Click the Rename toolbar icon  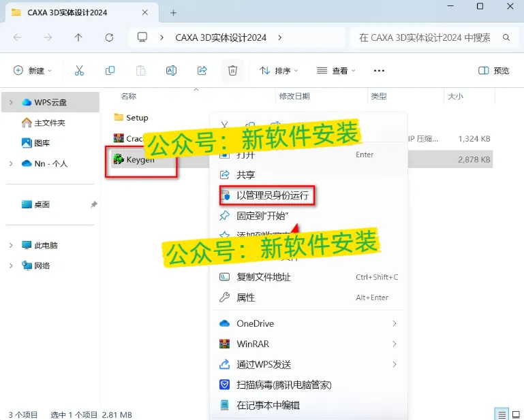[172, 70]
